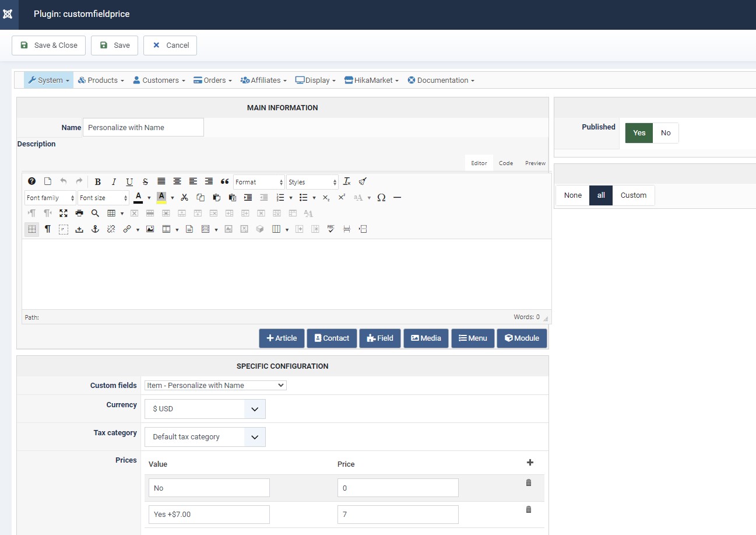This screenshot has width=756, height=535.
Task: Click the New document icon in editor
Action: point(48,181)
